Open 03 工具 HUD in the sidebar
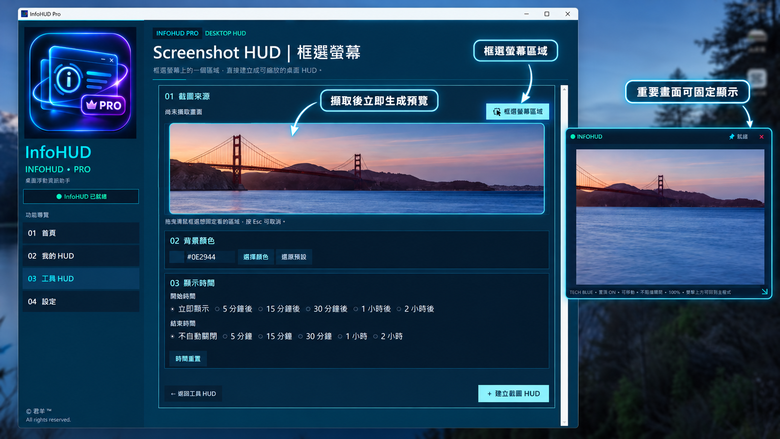Screen dimensions: 780x439 click(81, 279)
